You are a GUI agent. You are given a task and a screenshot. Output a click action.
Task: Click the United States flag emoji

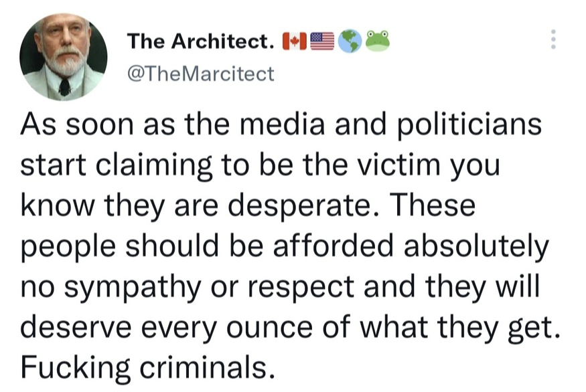pos(323,41)
